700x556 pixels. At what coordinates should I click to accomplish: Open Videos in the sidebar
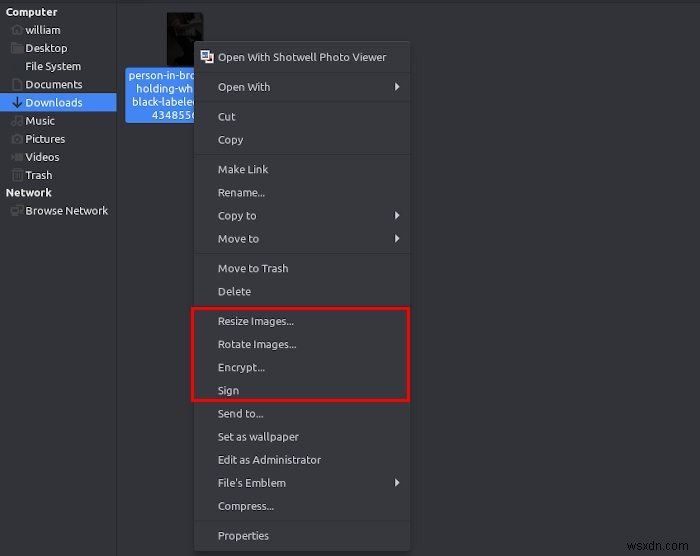(x=58, y=157)
